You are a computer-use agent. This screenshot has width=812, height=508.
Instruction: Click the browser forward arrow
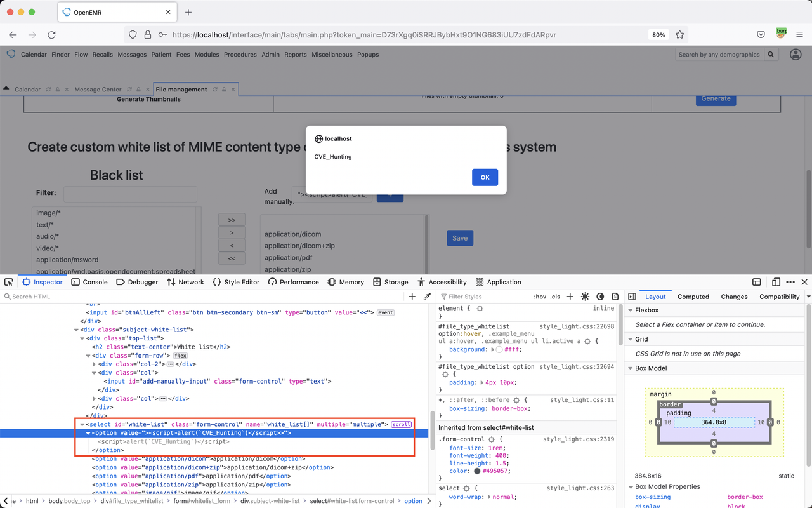[x=32, y=35]
